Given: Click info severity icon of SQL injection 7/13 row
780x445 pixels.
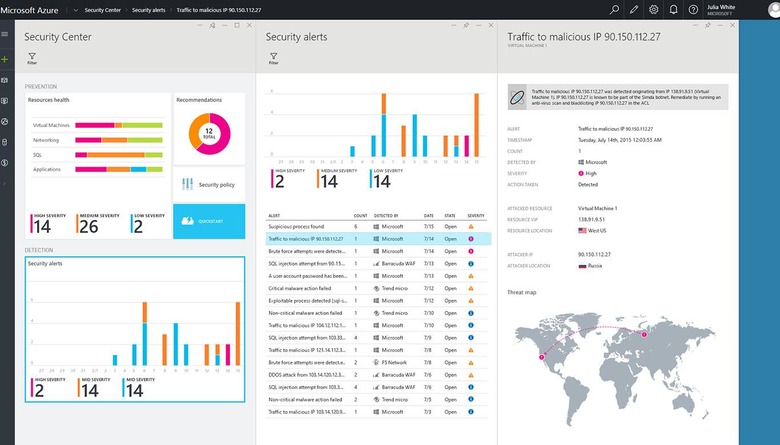Looking at the screenshot, I should [x=471, y=264].
